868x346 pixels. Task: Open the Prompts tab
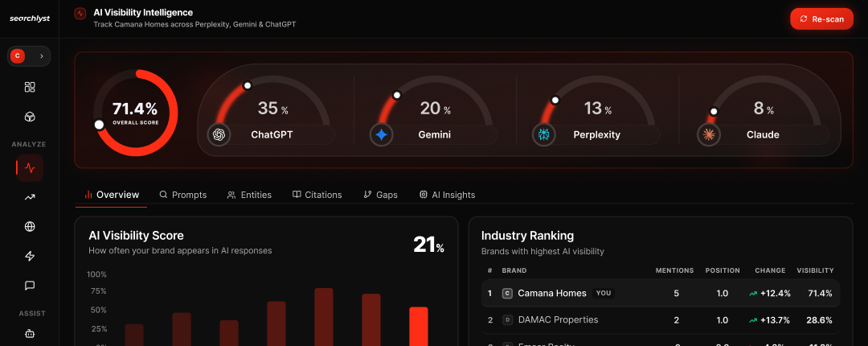(182, 195)
